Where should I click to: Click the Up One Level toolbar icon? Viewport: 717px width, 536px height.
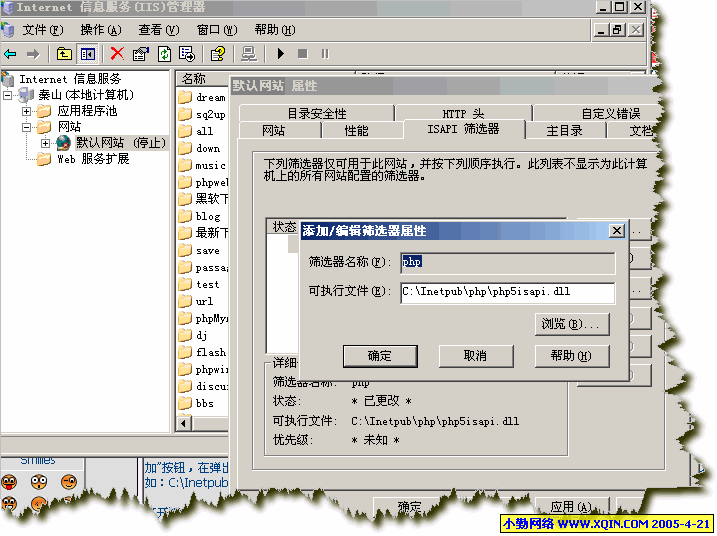(65, 54)
